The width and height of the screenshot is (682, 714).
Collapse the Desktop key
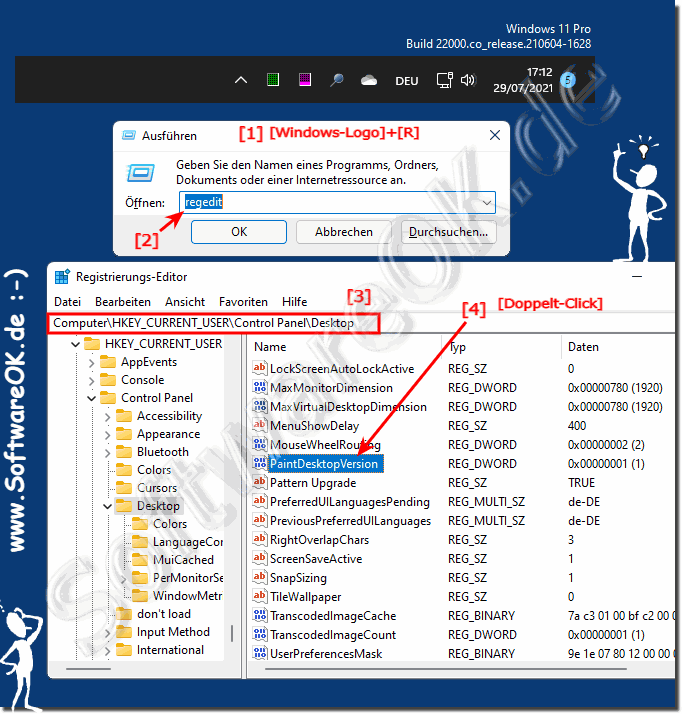(107, 506)
